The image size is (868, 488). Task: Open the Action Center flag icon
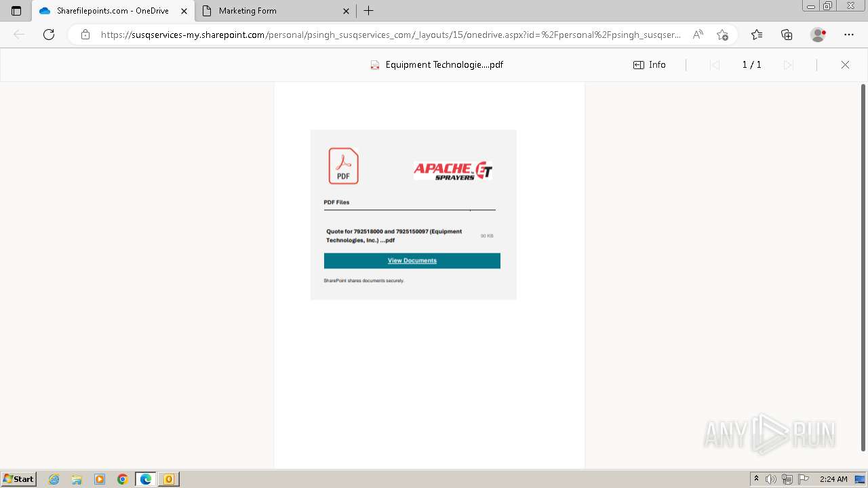804,479
